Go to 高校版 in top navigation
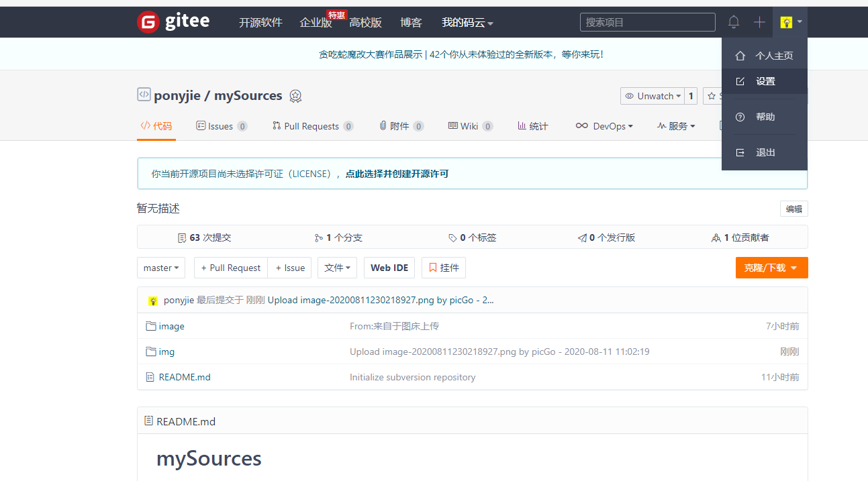 365,23
